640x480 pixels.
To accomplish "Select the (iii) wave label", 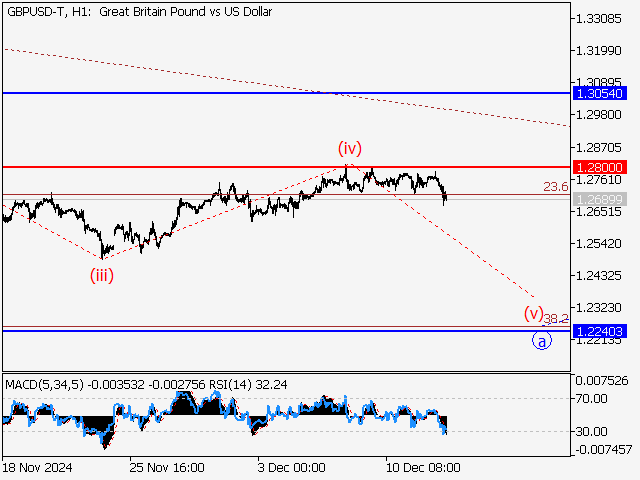I will [101, 275].
